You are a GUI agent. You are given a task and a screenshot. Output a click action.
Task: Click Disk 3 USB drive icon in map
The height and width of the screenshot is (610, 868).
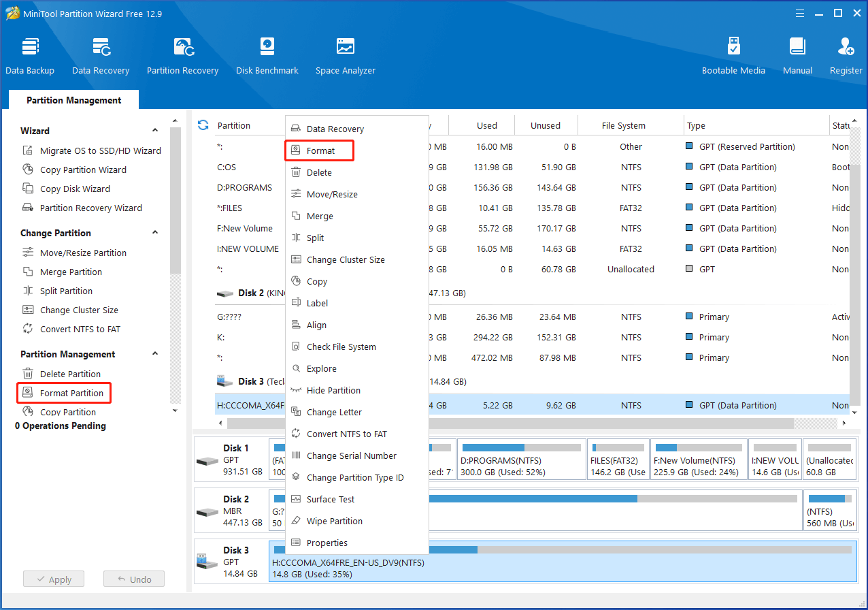tap(207, 561)
